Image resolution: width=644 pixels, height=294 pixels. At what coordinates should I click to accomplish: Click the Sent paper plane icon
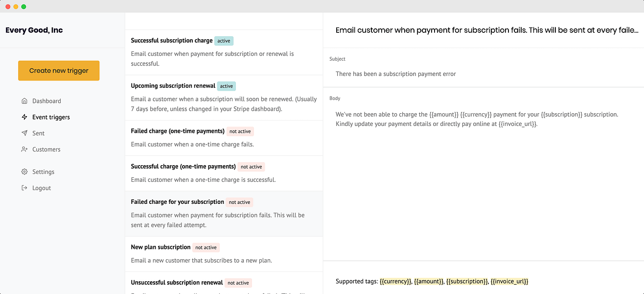[x=24, y=133]
